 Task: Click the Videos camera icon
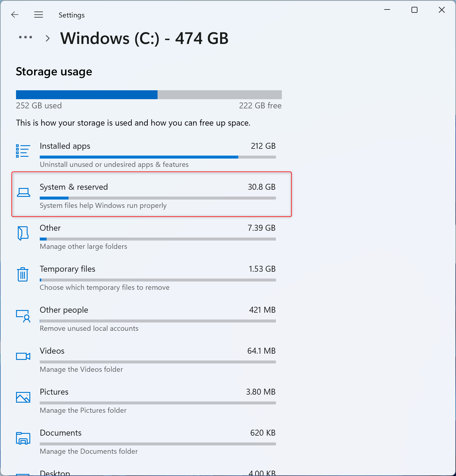(x=23, y=356)
